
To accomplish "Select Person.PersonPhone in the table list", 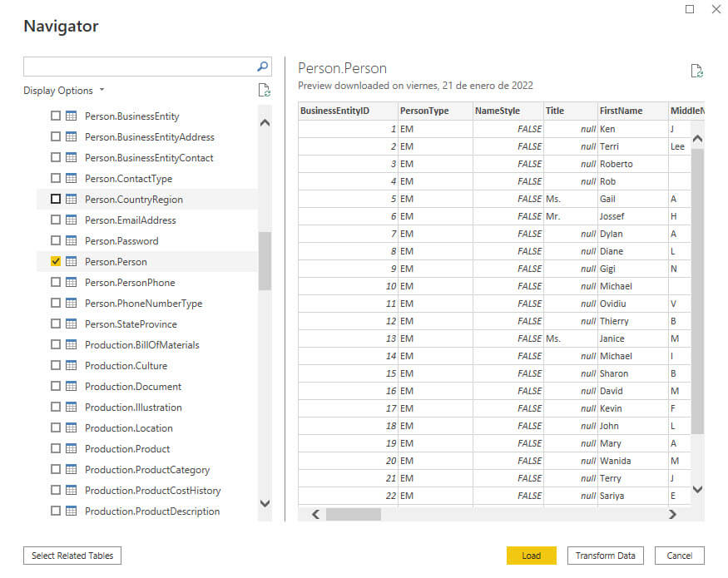I will click(130, 283).
